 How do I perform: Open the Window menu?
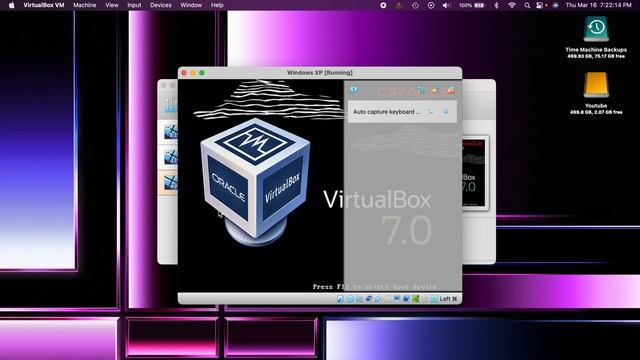[191, 5]
